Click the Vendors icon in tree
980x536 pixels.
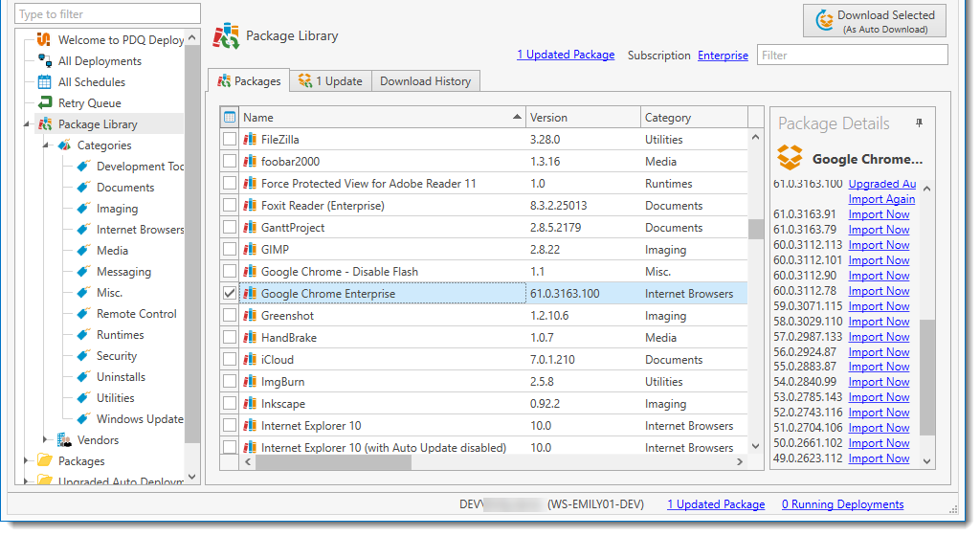(64, 440)
